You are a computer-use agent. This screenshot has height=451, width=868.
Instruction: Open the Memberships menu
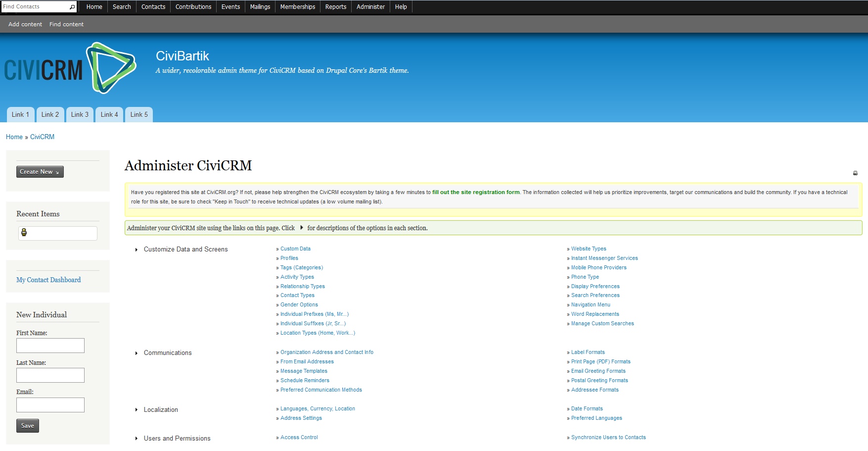tap(298, 7)
